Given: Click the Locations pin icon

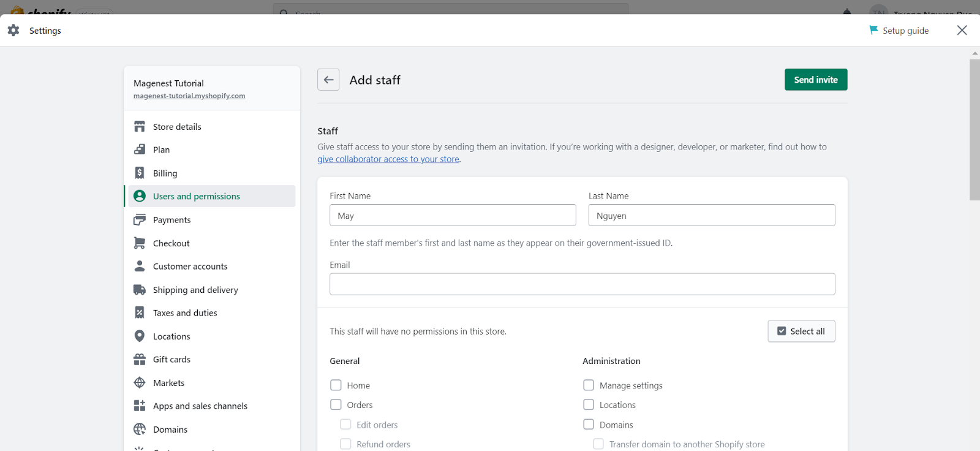Looking at the screenshot, I should click(140, 336).
